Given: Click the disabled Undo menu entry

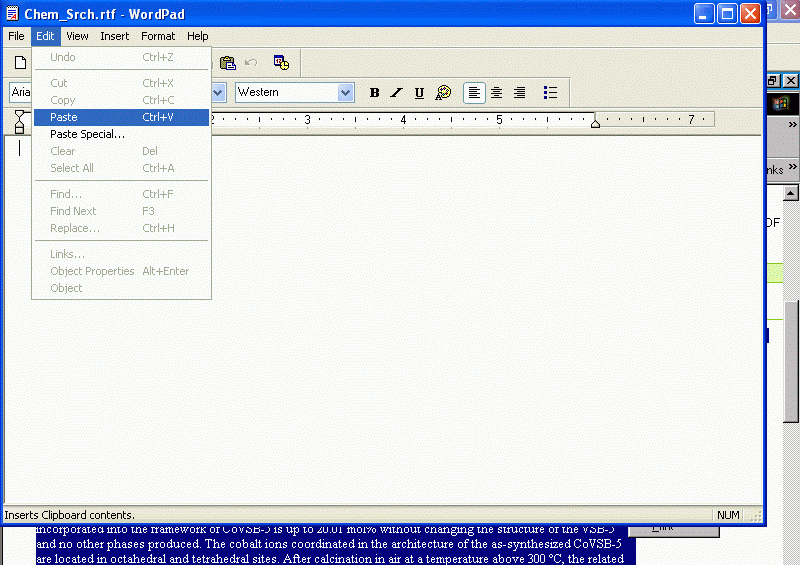Looking at the screenshot, I should (x=121, y=57).
